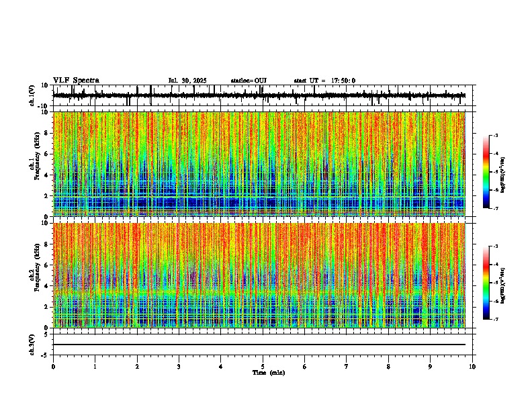This screenshot has width=532, height=411.
Task: Click tick label "6" on the Time axis
Action: (305, 367)
